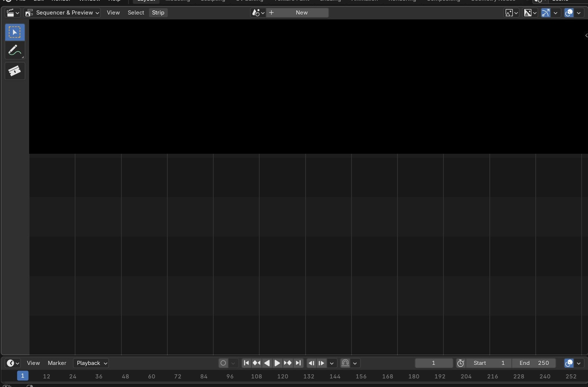Screen dimensions: 588x387
Task: Open the sequencer editor type menu
Action: [12, 13]
